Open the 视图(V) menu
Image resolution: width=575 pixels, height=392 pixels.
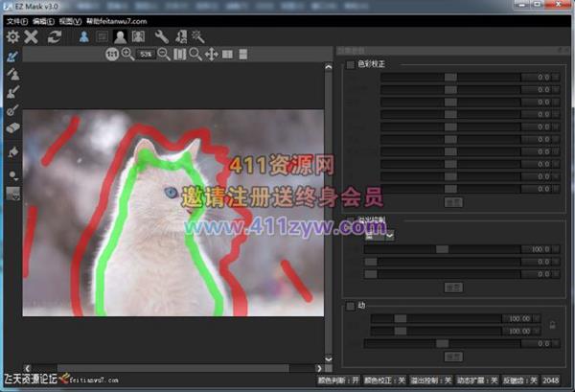[70, 19]
